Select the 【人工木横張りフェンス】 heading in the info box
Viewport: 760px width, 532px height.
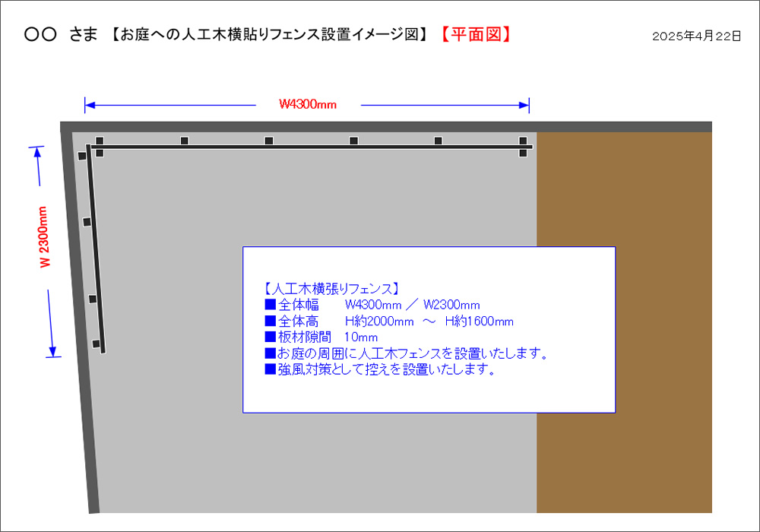(x=332, y=289)
